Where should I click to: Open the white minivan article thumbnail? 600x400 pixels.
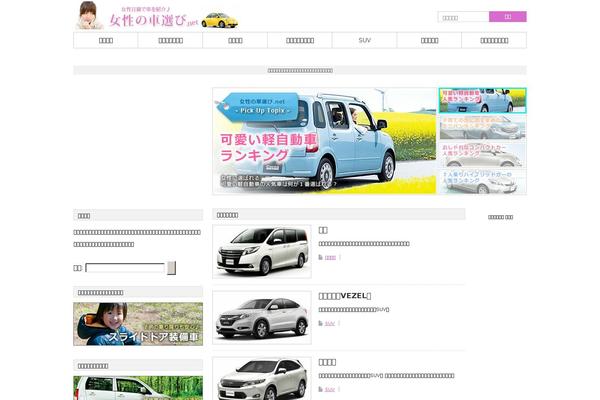point(262,251)
